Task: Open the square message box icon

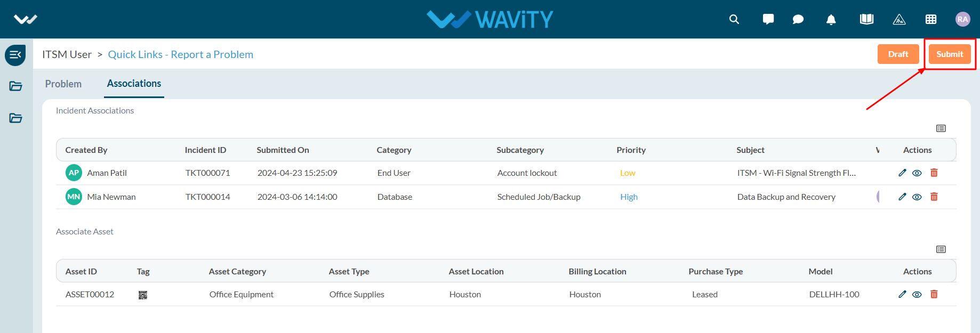Action: click(768, 19)
